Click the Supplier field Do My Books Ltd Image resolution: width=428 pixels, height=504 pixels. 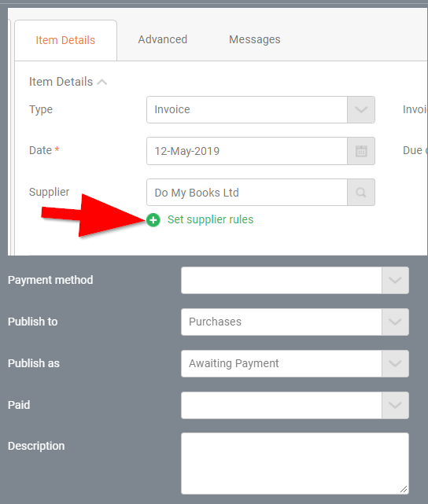pos(247,193)
